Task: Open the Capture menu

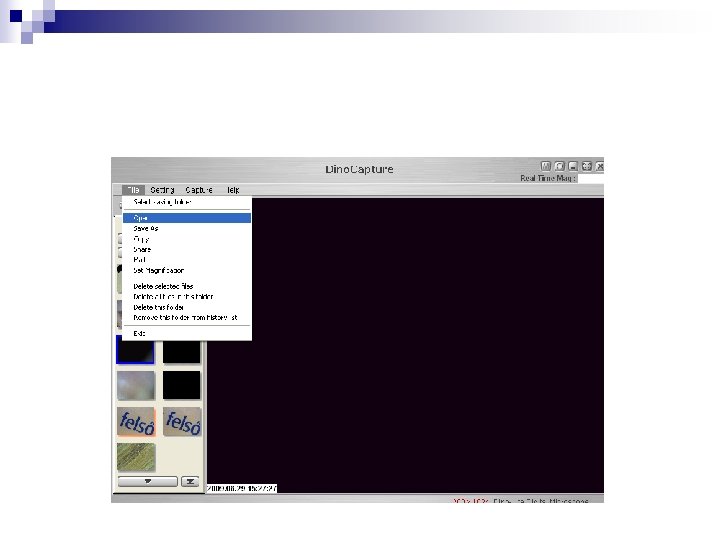Action: click(x=199, y=190)
